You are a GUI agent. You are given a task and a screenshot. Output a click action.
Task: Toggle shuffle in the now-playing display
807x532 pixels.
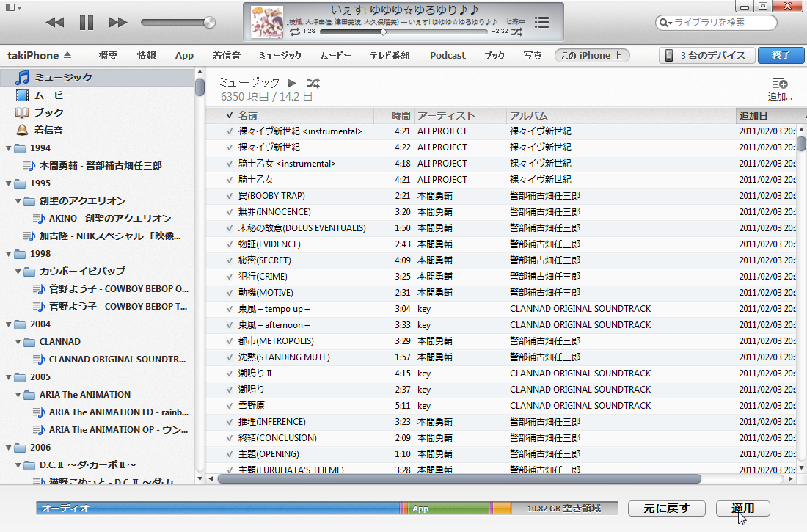click(516, 32)
